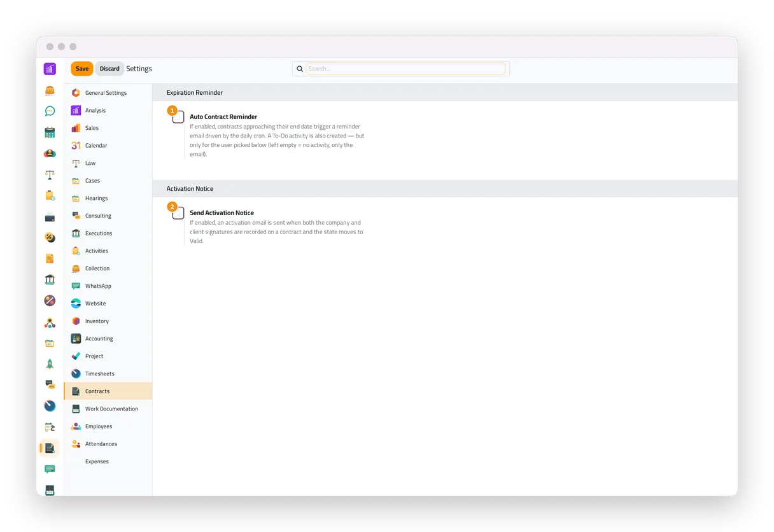774x532 pixels.
Task: Launch the rocket icon in the icon rail
Action: (50, 364)
